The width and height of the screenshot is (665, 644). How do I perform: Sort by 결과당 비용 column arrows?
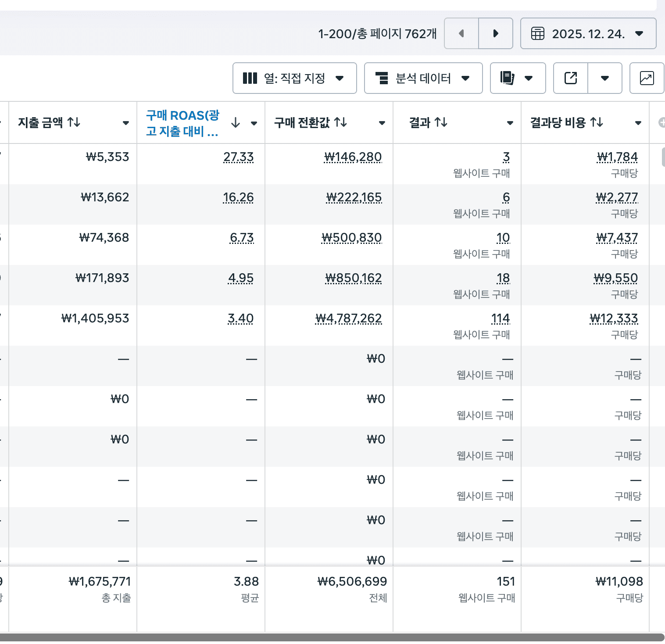tap(597, 122)
